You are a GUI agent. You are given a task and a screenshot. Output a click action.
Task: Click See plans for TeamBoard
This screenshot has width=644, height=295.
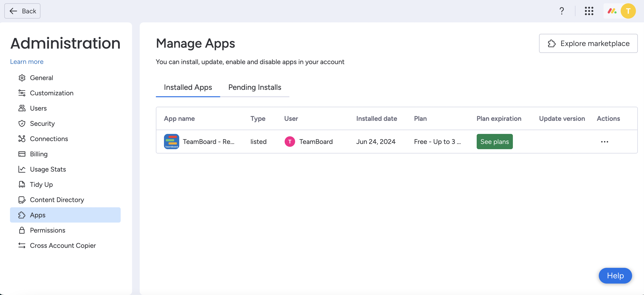tap(495, 141)
